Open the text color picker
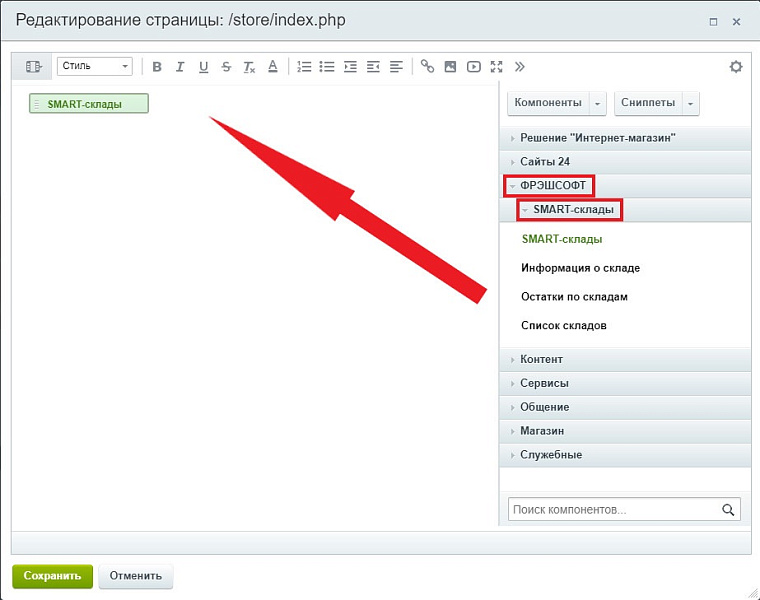The image size is (760, 600). (272, 67)
